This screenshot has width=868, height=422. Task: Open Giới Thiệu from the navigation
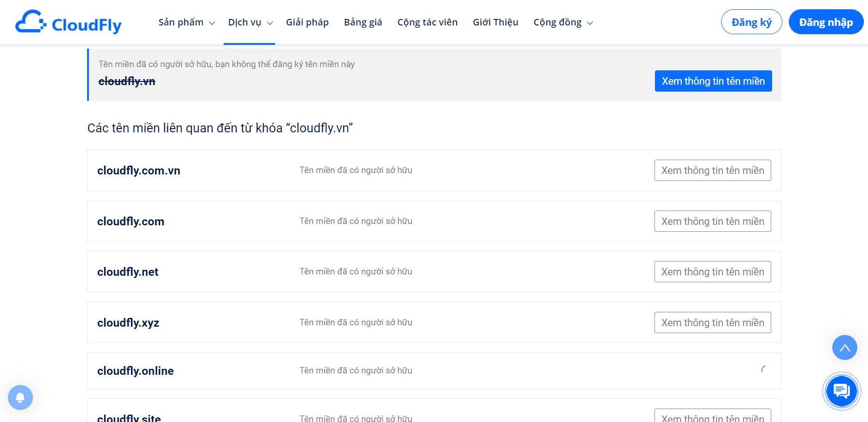click(x=496, y=22)
